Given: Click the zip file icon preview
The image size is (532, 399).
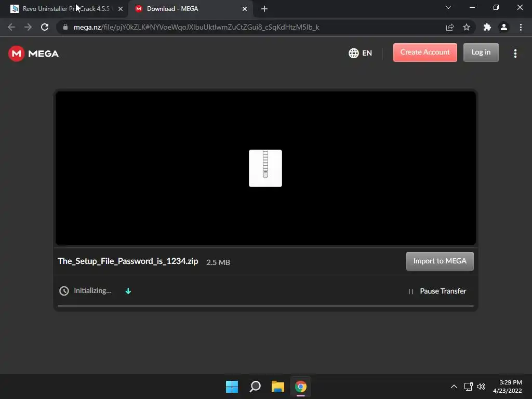Looking at the screenshot, I should [265, 168].
